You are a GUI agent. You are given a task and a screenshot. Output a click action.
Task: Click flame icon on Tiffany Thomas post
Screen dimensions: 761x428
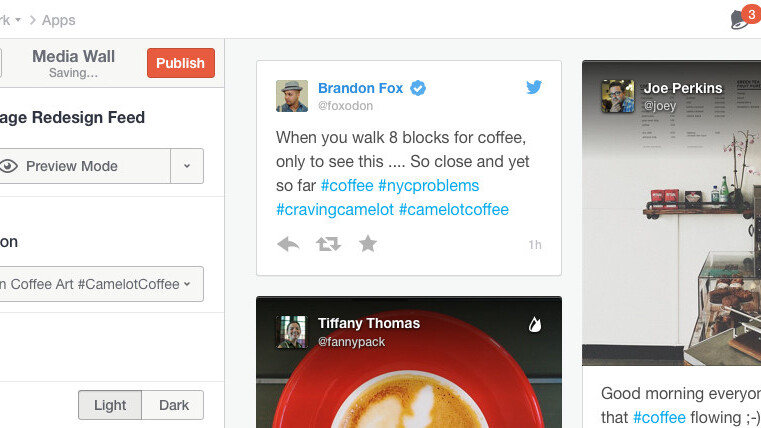535,324
